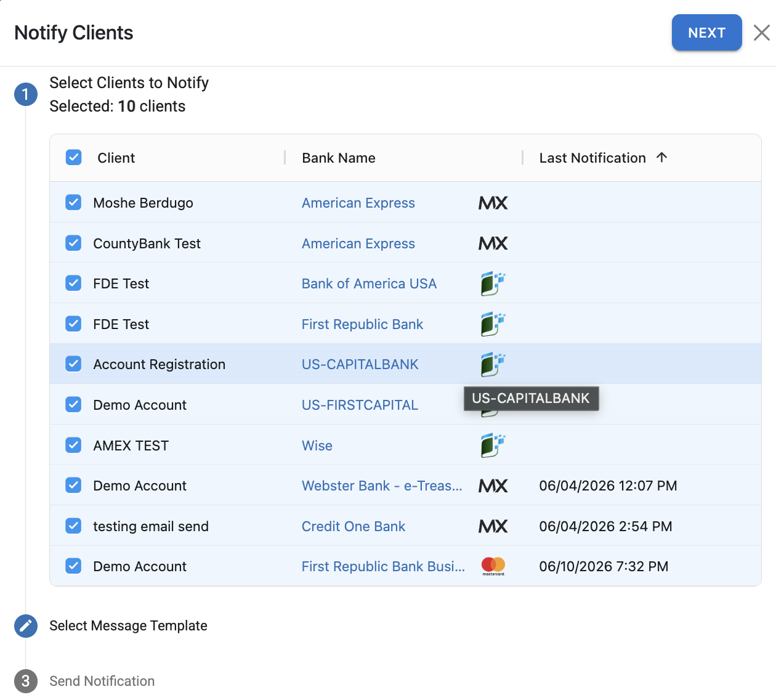The height and width of the screenshot is (700, 776).
Task: Click step 1 circle icon
Action: coord(26,94)
